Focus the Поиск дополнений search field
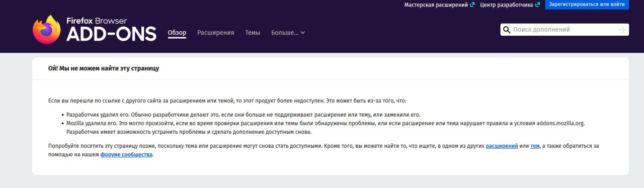The image size is (644, 188). point(564,30)
